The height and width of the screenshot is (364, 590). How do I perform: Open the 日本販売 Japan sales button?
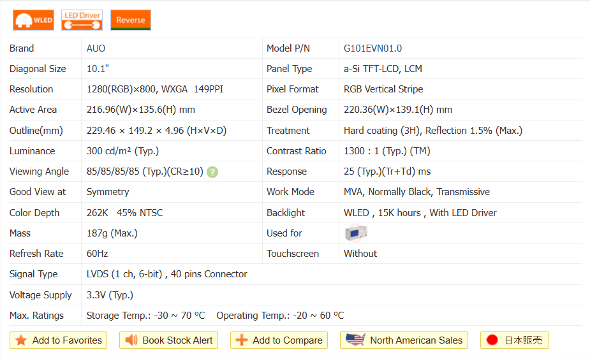(x=515, y=340)
